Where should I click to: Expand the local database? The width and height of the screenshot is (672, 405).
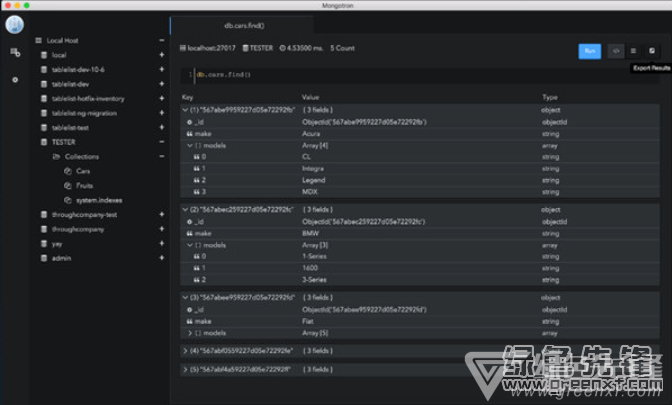pyautogui.click(x=162, y=55)
